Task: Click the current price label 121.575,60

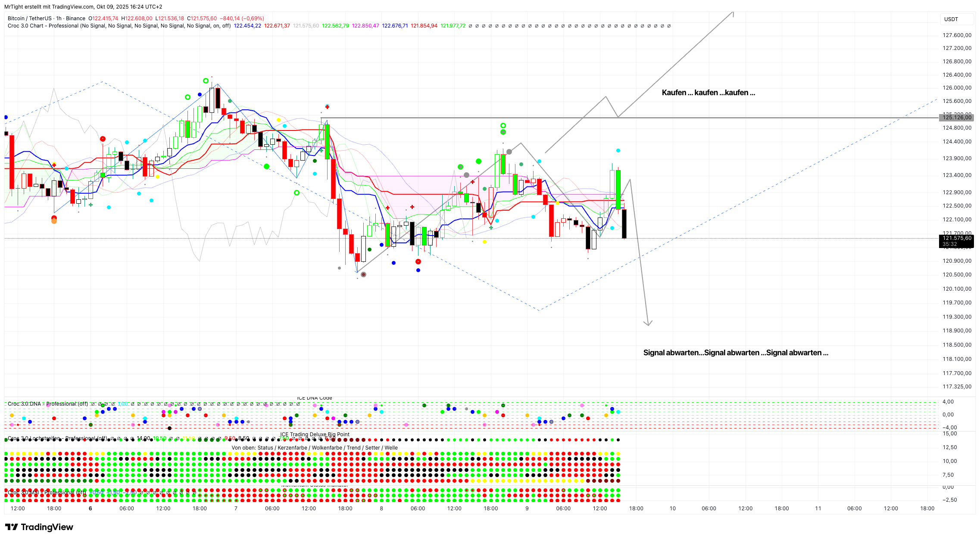Action: (957, 238)
